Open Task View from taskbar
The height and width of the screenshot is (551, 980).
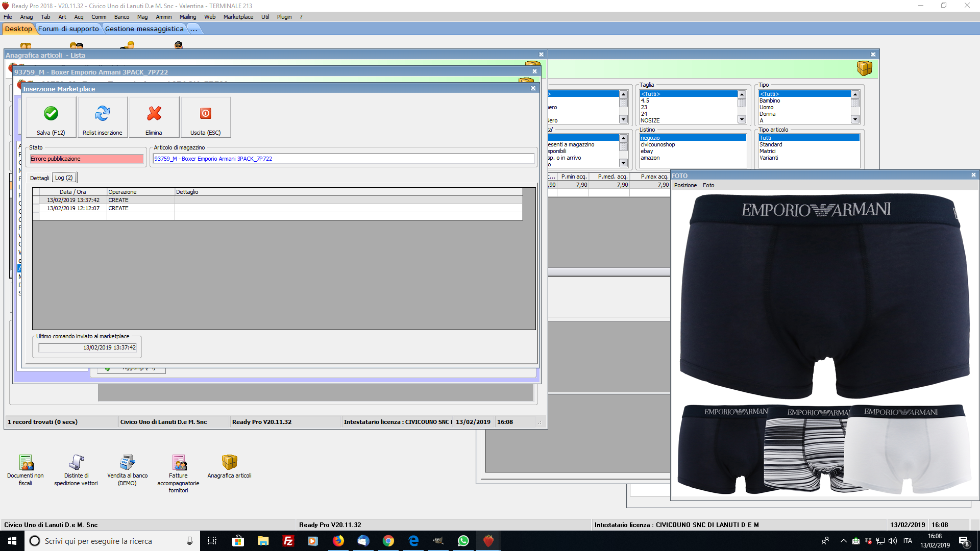tap(212, 541)
